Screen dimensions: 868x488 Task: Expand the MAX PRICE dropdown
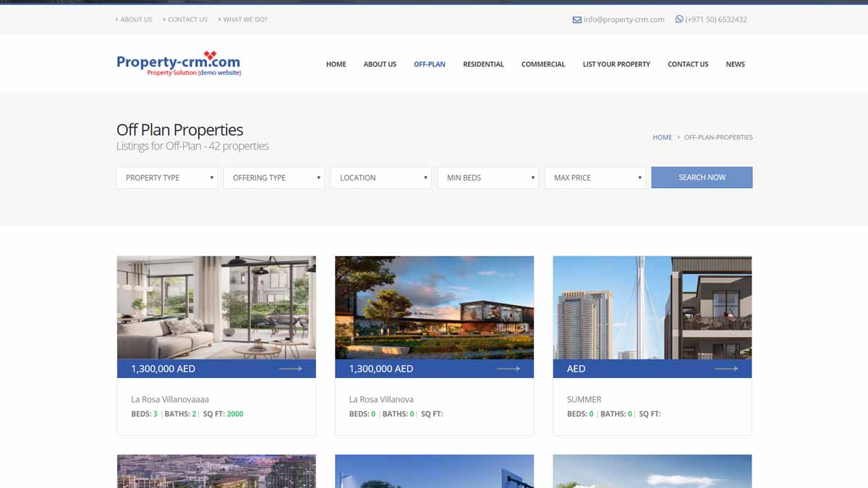click(x=595, y=178)
